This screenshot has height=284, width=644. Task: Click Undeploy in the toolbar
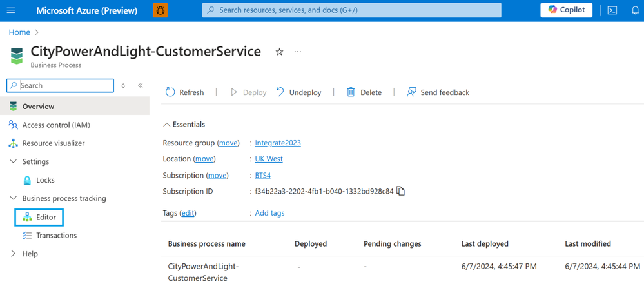point(298,92)
